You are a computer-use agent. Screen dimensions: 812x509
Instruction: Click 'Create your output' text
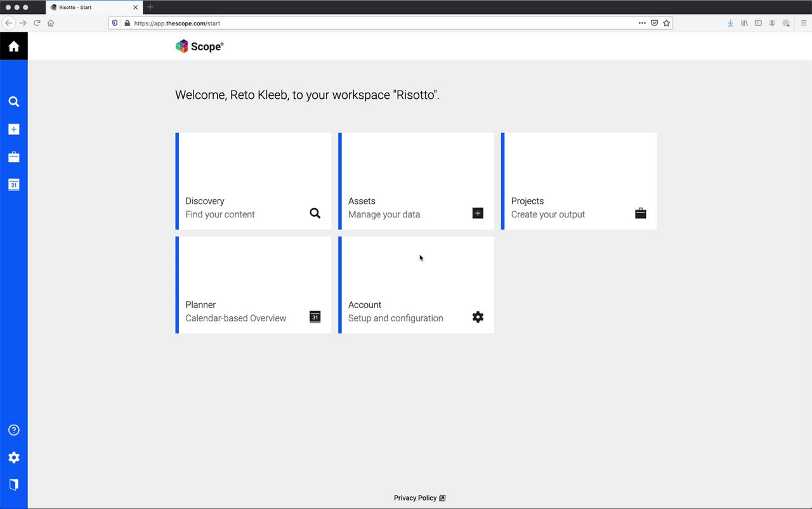(548, 214)
